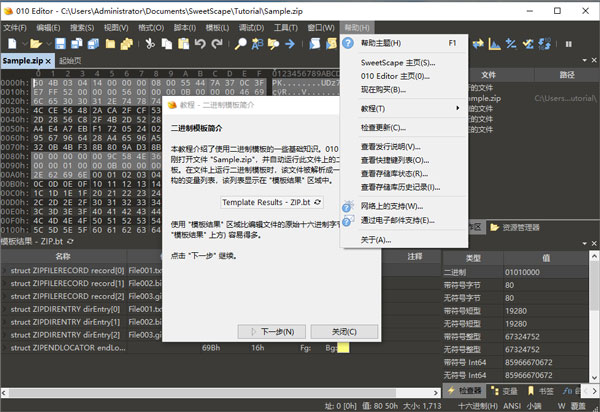The height and width of the screenshot is (412, 600).
Task: Click Find in Files toolbar icon
Action: coord(274,44)
